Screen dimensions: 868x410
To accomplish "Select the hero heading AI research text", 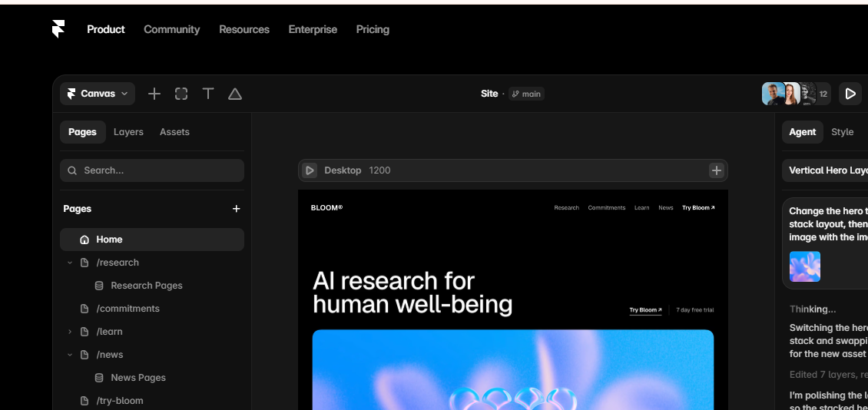I will 412,293.
